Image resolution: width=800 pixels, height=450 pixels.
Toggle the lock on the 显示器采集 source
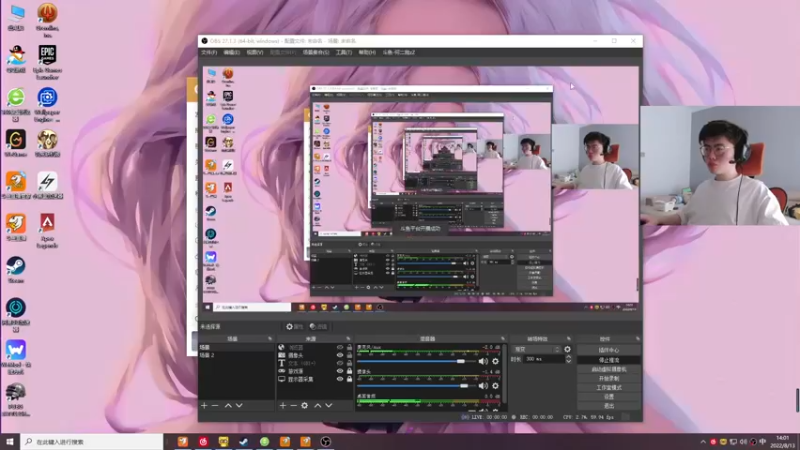point(349,379)
